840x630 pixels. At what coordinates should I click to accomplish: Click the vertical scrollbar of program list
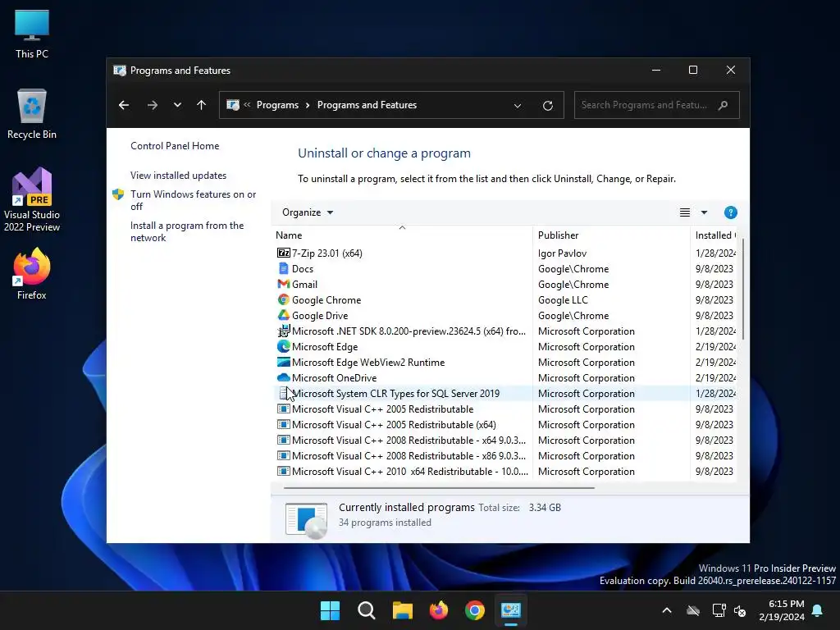pyautogui.click(x=743, y=290)
